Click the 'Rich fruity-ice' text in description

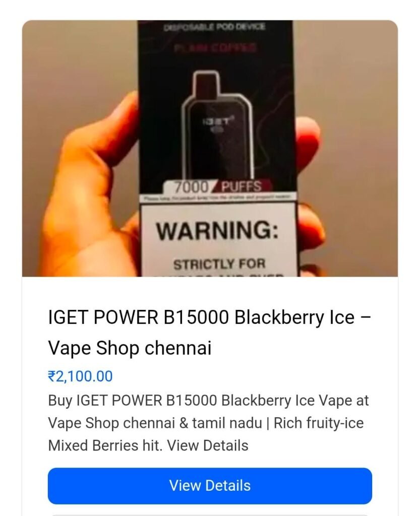click(x=319, y=423)
